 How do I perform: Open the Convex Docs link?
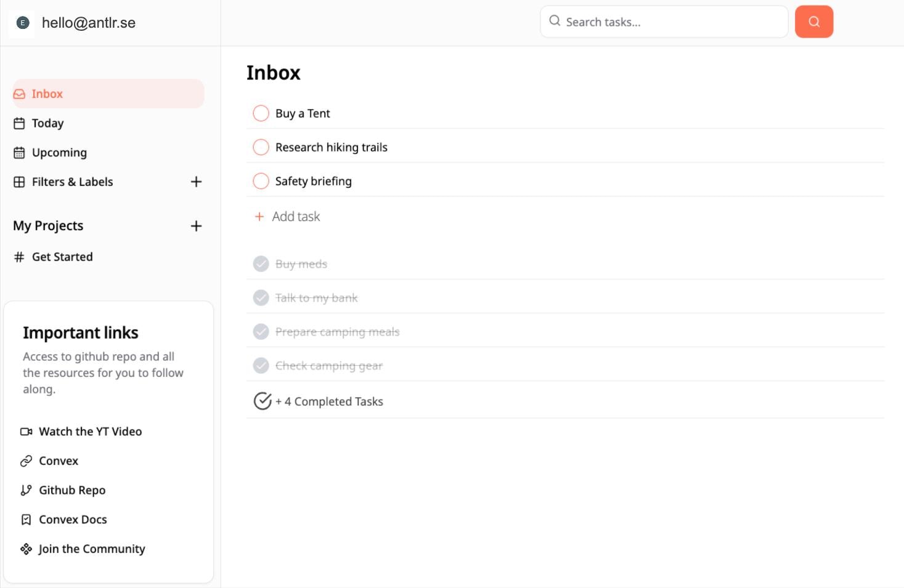pos(73,520)
